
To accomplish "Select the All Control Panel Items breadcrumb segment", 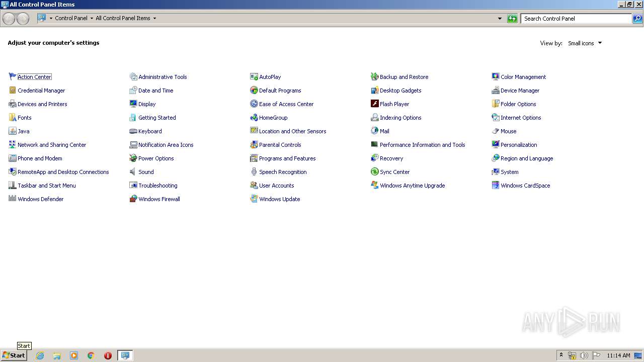I will click(x=123, y=18).
